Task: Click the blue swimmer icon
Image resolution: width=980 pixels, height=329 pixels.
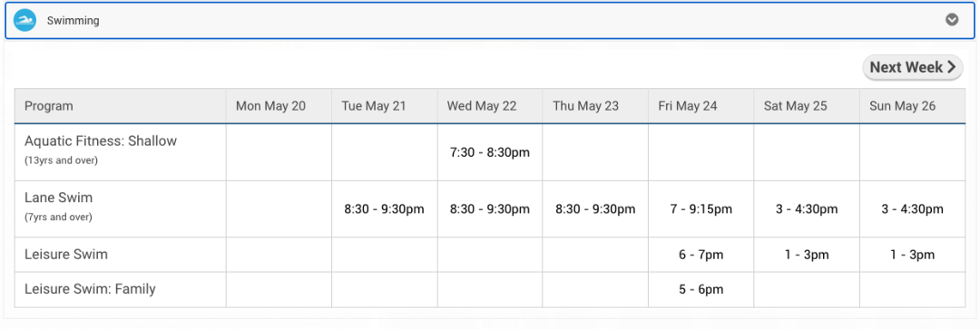Action: (25, 21)
